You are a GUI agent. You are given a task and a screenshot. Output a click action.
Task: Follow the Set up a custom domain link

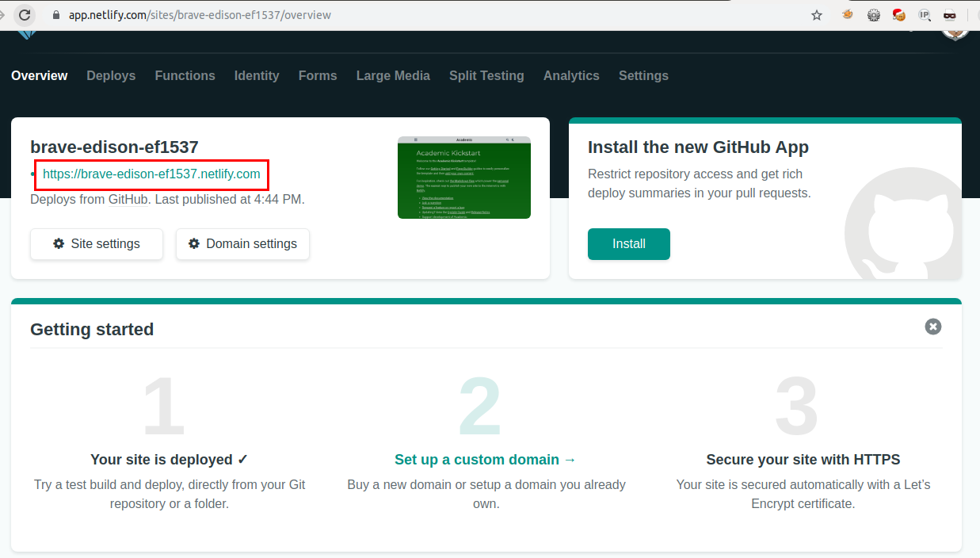(486, 460)
